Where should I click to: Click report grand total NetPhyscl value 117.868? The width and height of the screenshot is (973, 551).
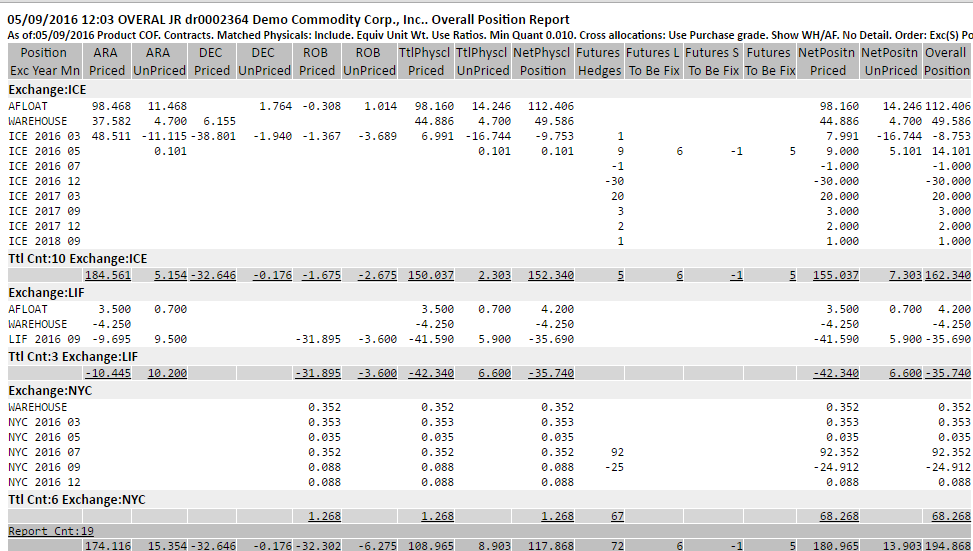coord(550,545)
